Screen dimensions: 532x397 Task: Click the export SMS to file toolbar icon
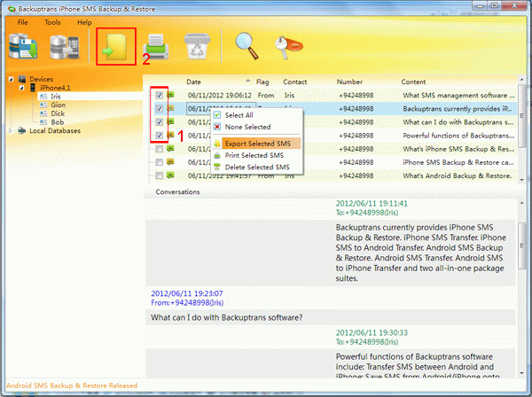pyautogui.click(x=116, y=47)
